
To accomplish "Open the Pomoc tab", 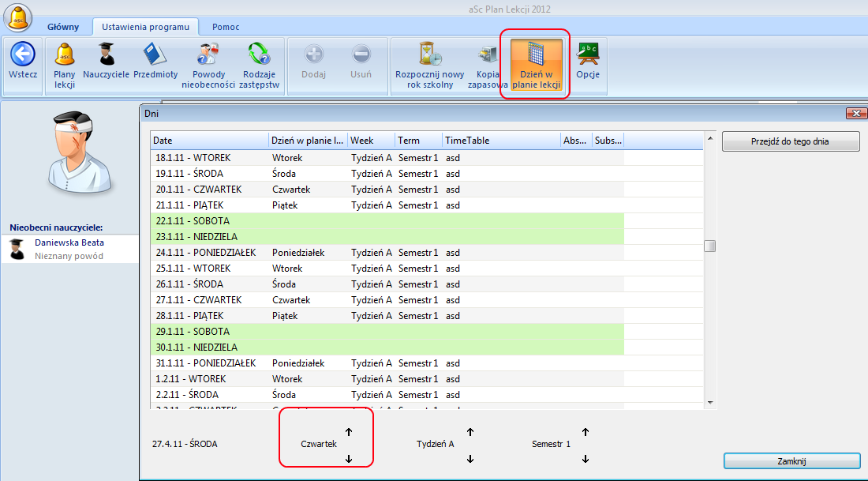I will pos(226,27).
